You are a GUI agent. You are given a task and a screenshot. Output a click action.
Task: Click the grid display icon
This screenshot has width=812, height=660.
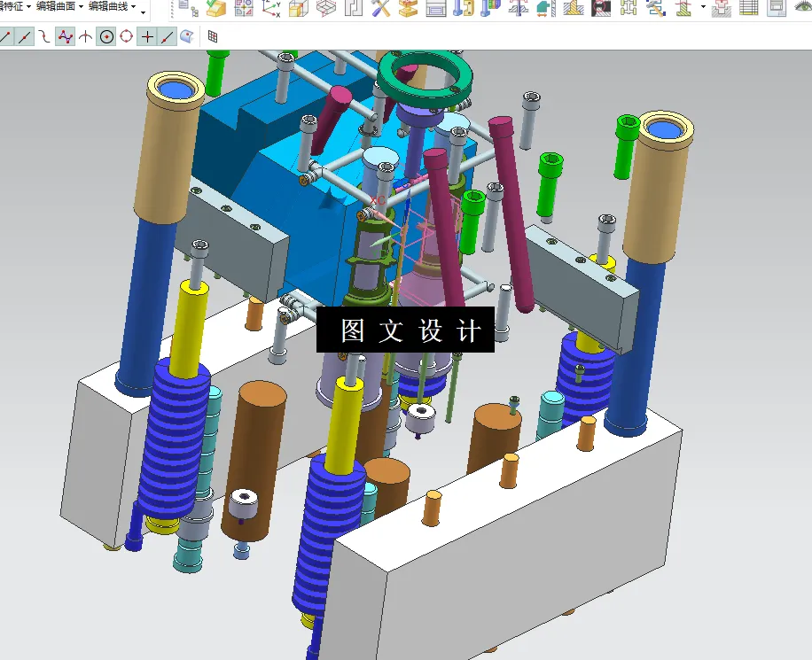point(212,37)
